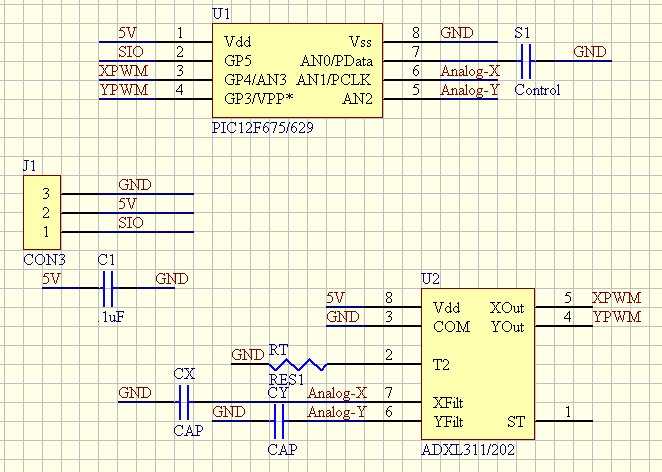Click the YOut pin name inside U2

click(x=507, y=327)
